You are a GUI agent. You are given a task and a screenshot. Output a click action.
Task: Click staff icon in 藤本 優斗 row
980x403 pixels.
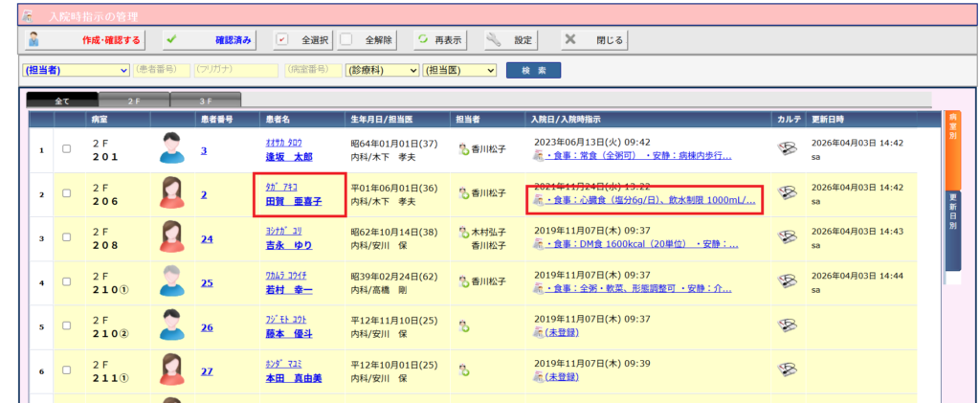coord(464,326)
